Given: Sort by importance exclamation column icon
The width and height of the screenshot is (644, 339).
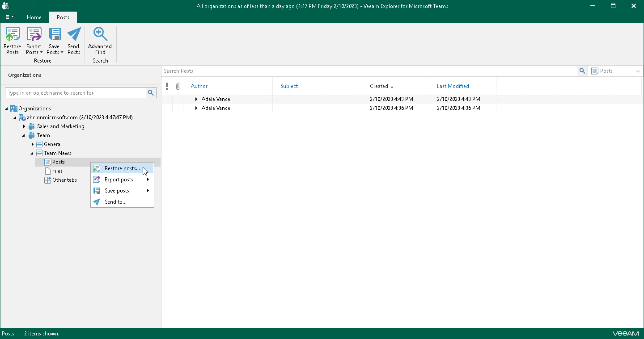Looking at the screenshot, I should 167,86.
